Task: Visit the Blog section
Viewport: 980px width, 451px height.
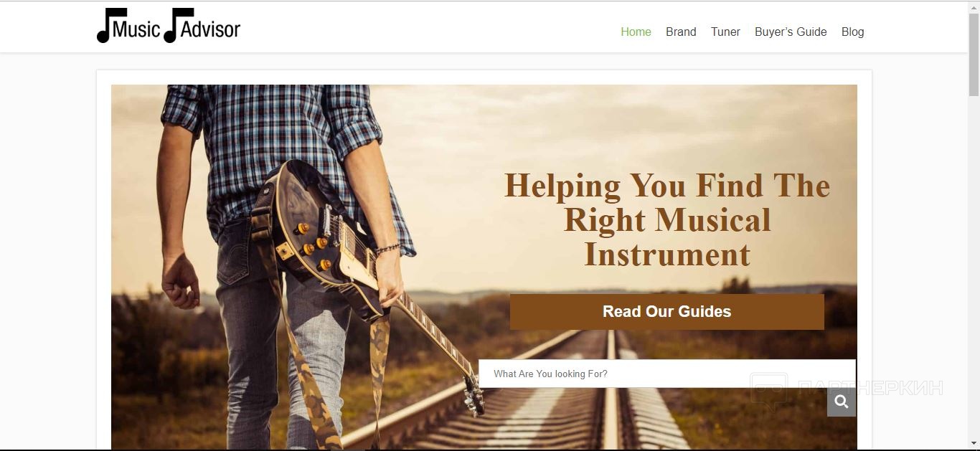Action: [852, 32]
